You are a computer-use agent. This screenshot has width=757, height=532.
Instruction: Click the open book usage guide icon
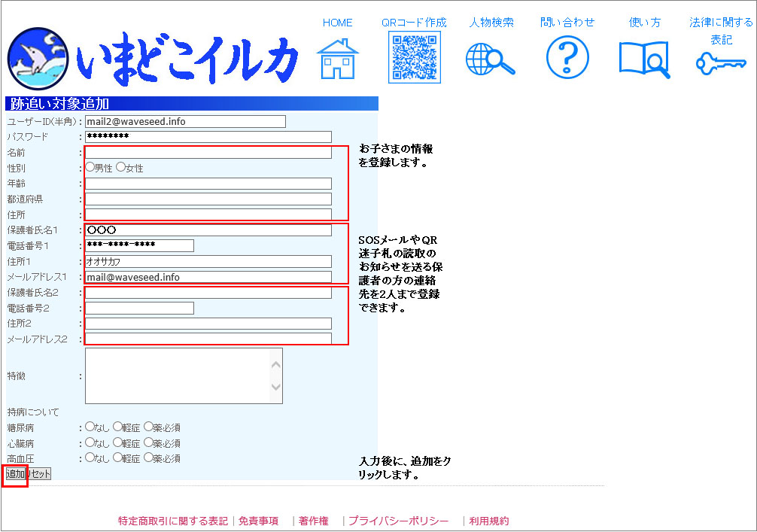[645, 59]
